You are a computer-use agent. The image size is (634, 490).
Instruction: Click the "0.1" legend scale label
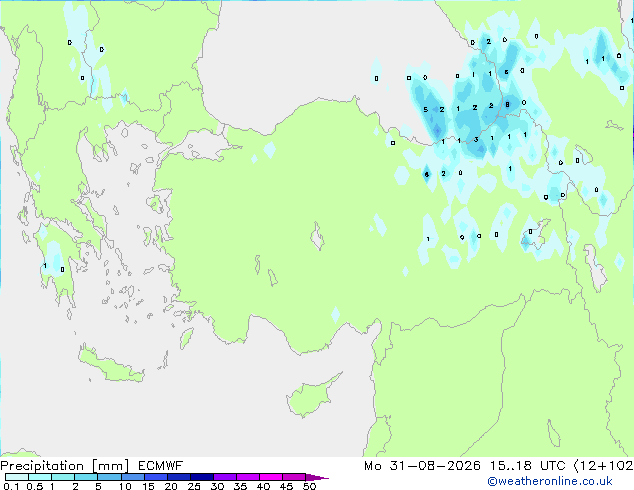pos(11,486)
